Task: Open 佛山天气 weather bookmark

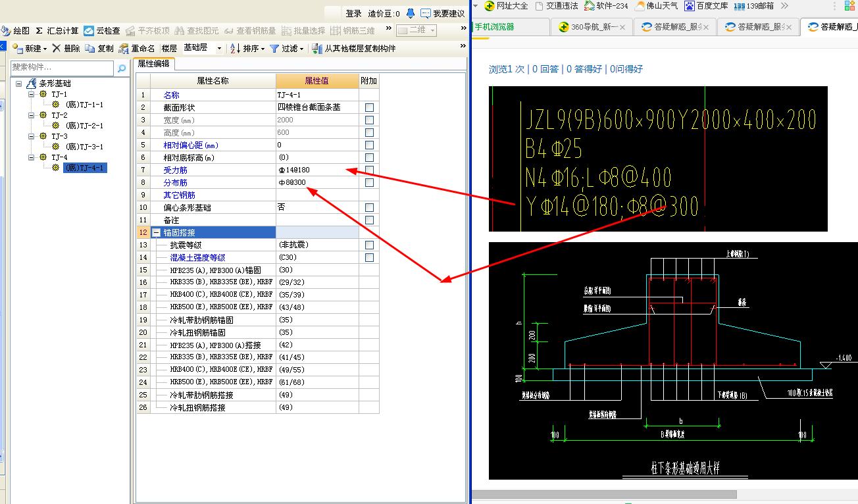Action: pyautogui.click(x=656, y=6)
